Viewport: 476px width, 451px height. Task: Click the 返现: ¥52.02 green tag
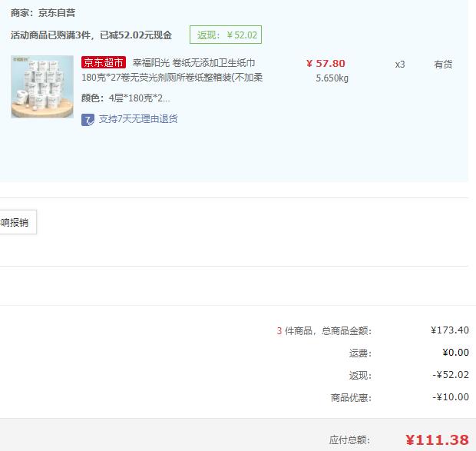pos(226,35)
